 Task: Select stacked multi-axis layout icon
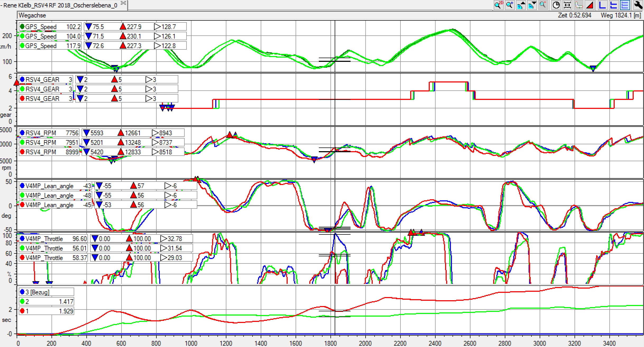point(625,5)
